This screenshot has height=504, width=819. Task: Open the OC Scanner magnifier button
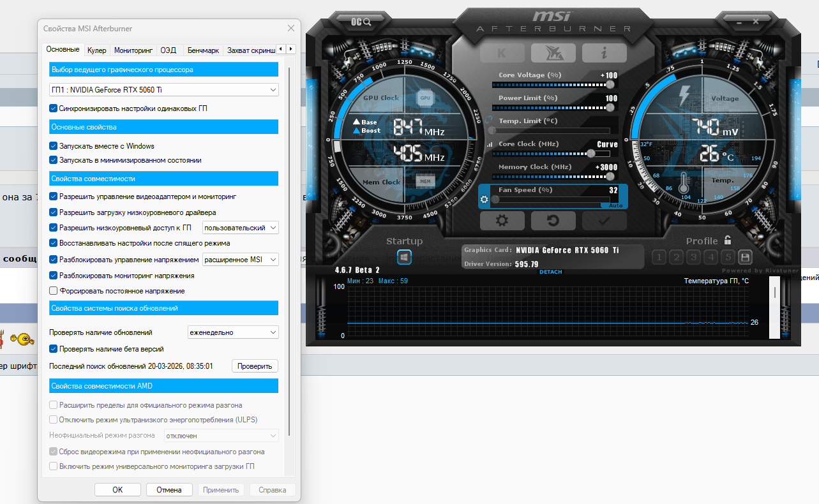[x=361, y=22]
